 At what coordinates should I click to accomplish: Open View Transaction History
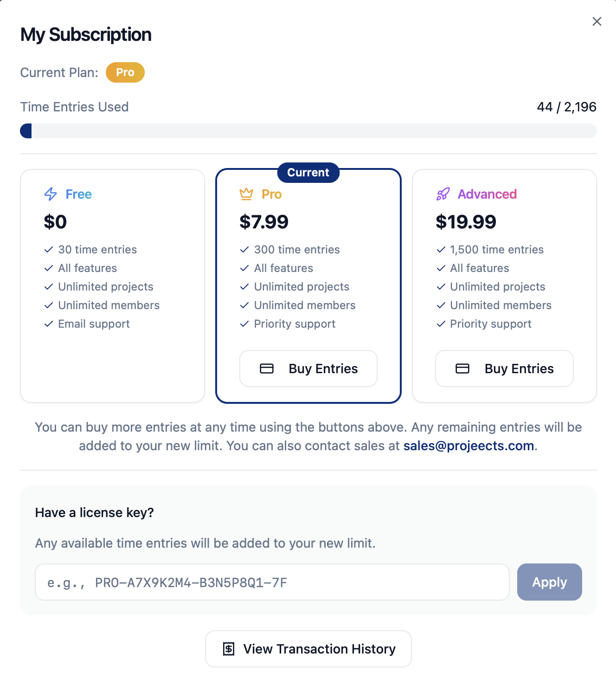308,649
